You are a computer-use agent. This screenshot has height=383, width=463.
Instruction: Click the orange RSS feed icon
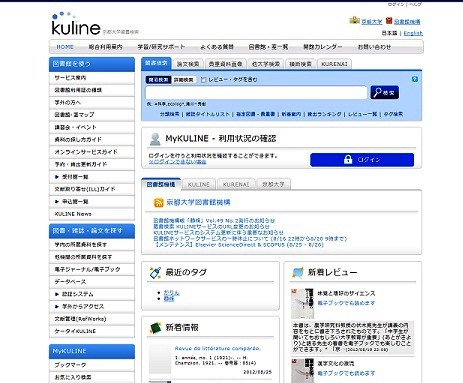click(158, 202)
